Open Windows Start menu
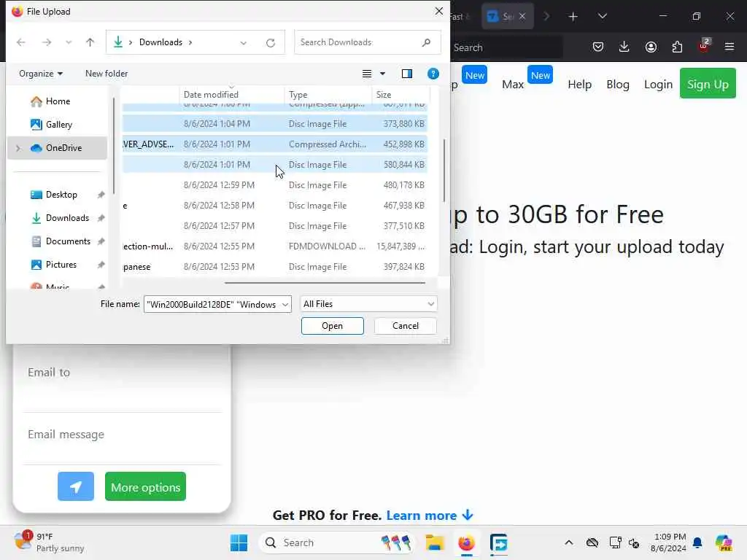Screen dimensions: 747x560 point(239,542)
